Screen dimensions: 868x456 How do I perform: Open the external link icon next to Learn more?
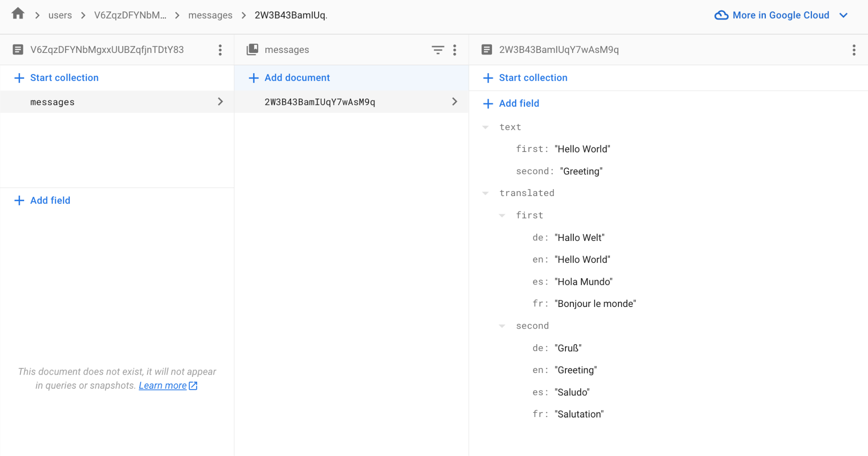pyautogui.click(x=193, y=386)
